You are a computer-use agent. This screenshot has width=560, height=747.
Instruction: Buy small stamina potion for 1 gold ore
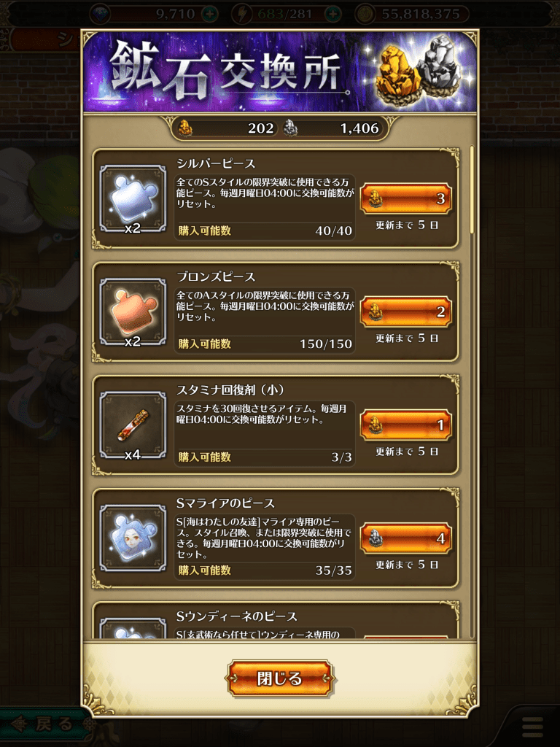tap(405, 425)
